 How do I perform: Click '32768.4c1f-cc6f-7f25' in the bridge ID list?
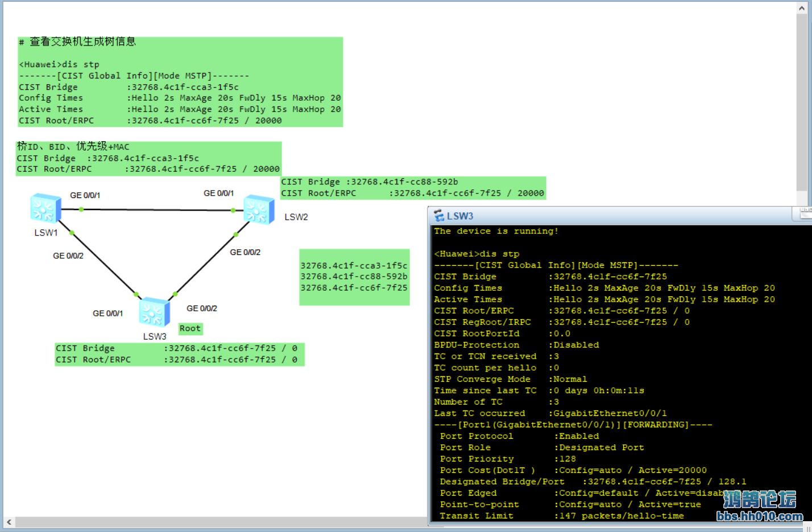[x=354, y=288]
